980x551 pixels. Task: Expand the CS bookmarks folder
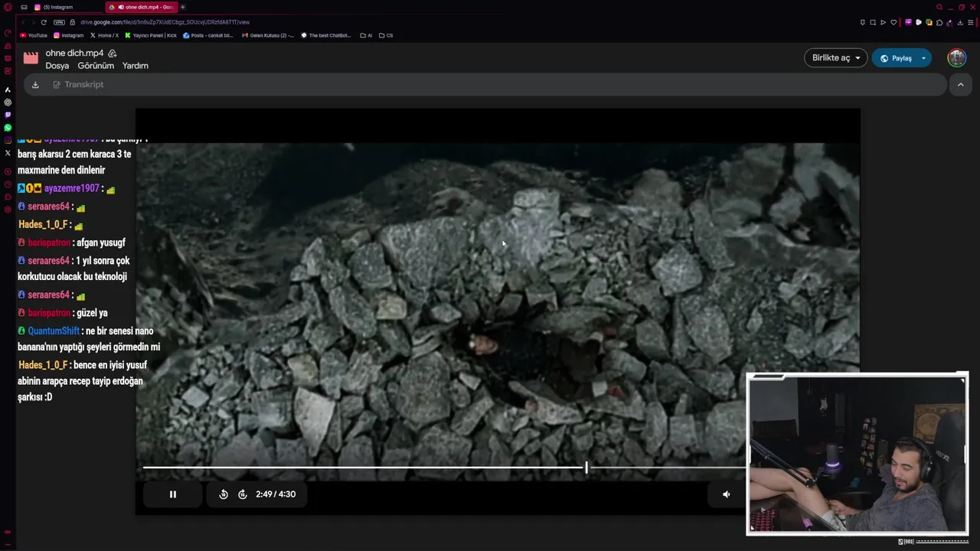pyautogui.click(x=386, y=35)
